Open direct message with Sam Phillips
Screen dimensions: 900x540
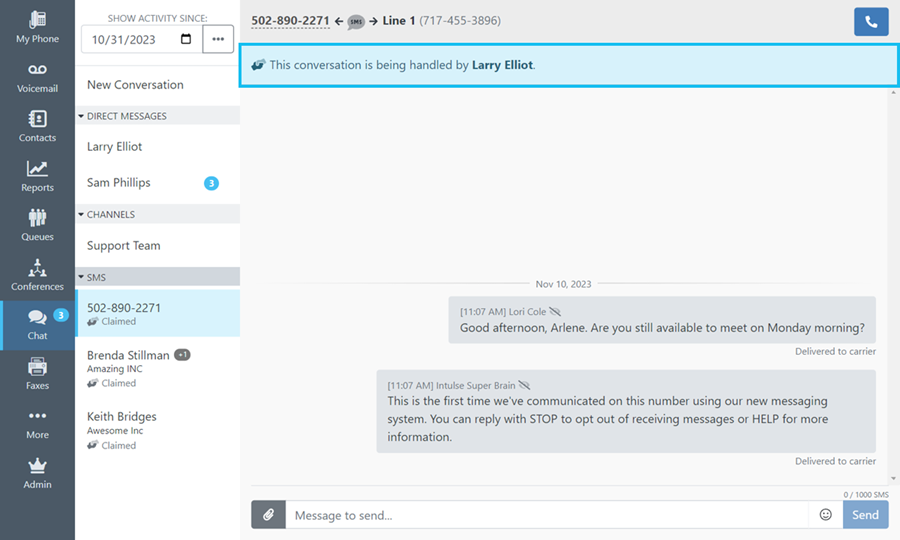(119, 182)
